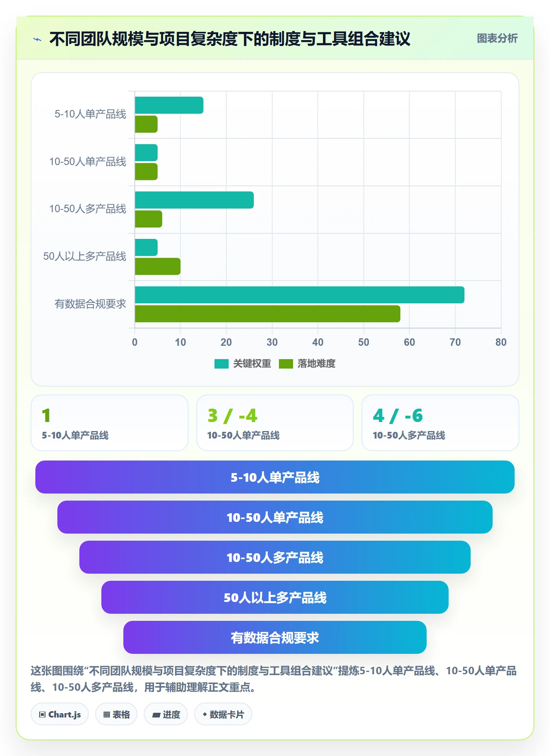Click y-axis label 50人以上多产品线

pos(84,256)
